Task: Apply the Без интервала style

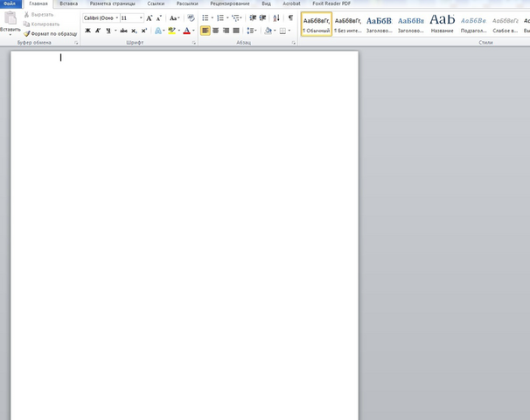Action: (348, 24)
